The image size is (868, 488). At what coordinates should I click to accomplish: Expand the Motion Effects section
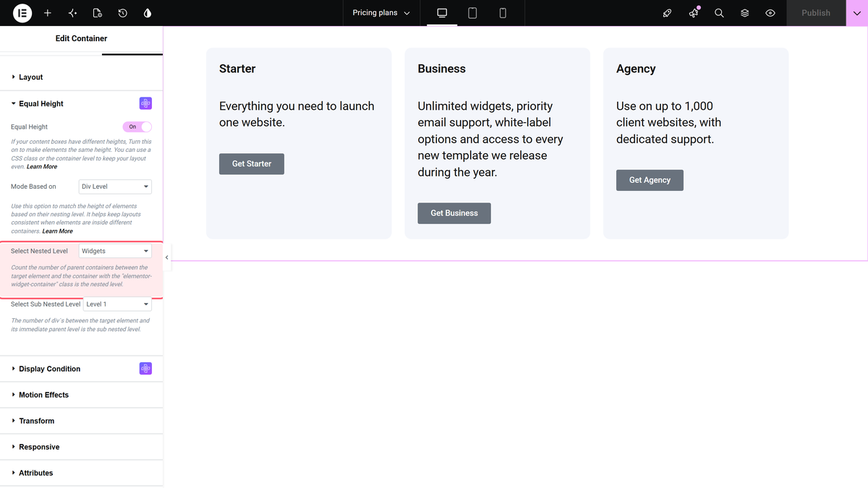tap(81, 395)
